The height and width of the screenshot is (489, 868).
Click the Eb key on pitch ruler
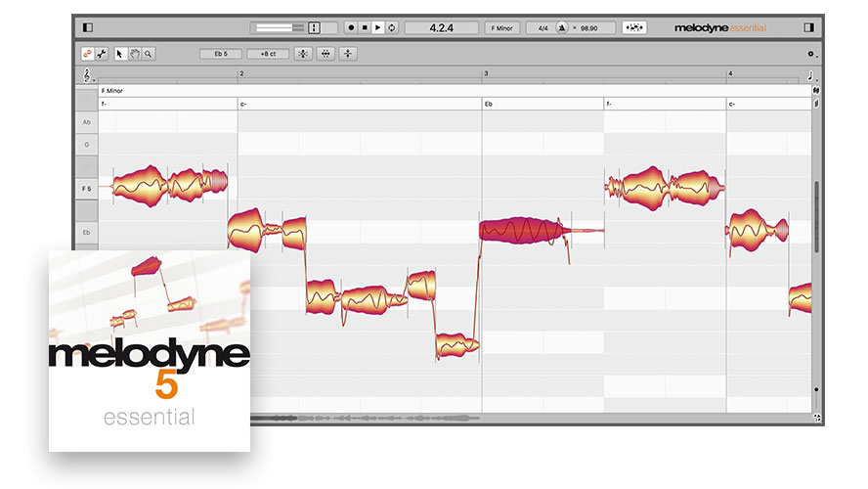pos(86,233)
